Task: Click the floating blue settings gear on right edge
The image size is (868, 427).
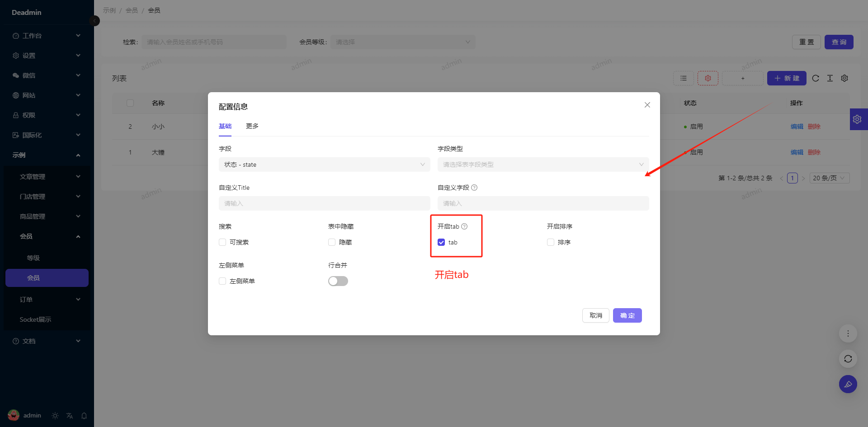Action: click(x=857, y=119)
